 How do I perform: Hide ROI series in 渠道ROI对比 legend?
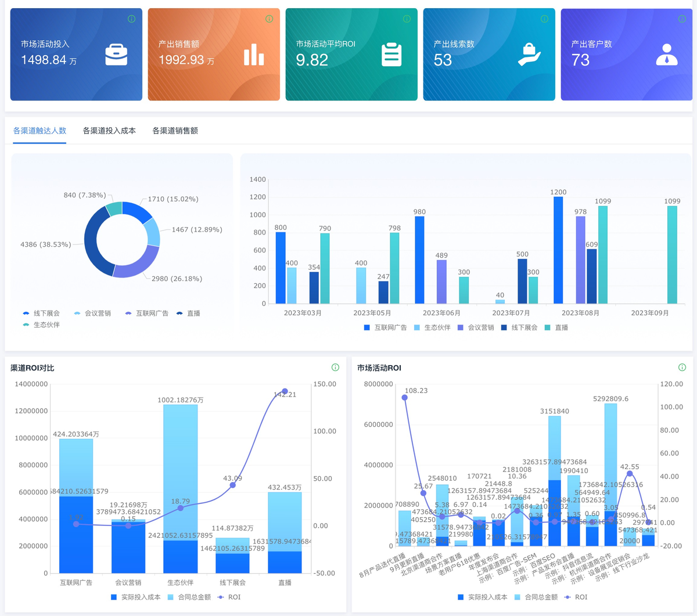(x=229, y=597)
